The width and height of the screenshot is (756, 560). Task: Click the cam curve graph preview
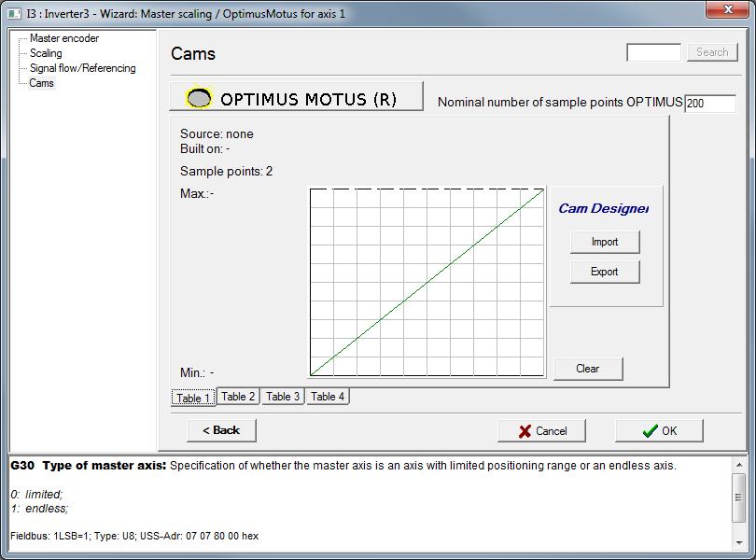[x=427, y=282]
